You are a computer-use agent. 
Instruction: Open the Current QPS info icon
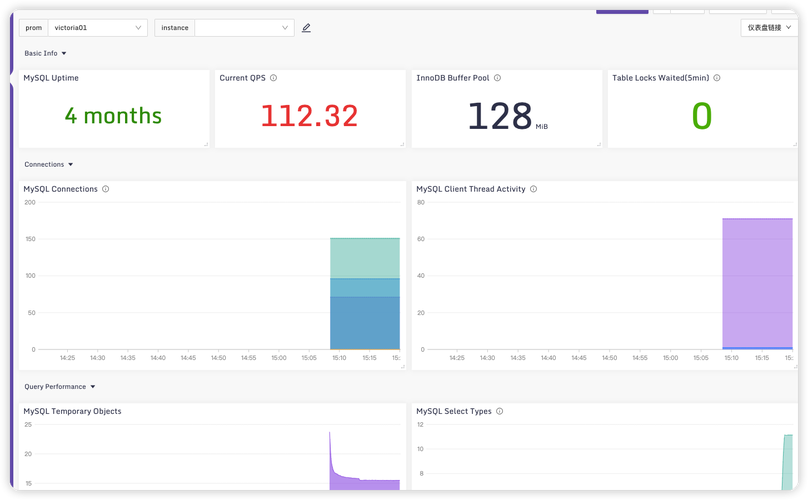click(274, 78)
